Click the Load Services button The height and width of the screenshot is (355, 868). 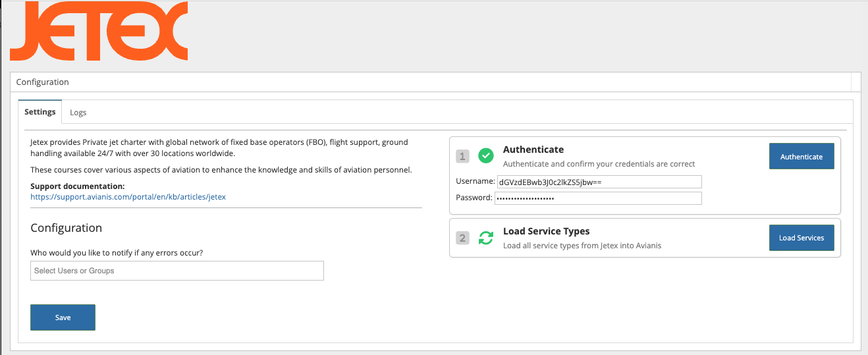point(801,238)
